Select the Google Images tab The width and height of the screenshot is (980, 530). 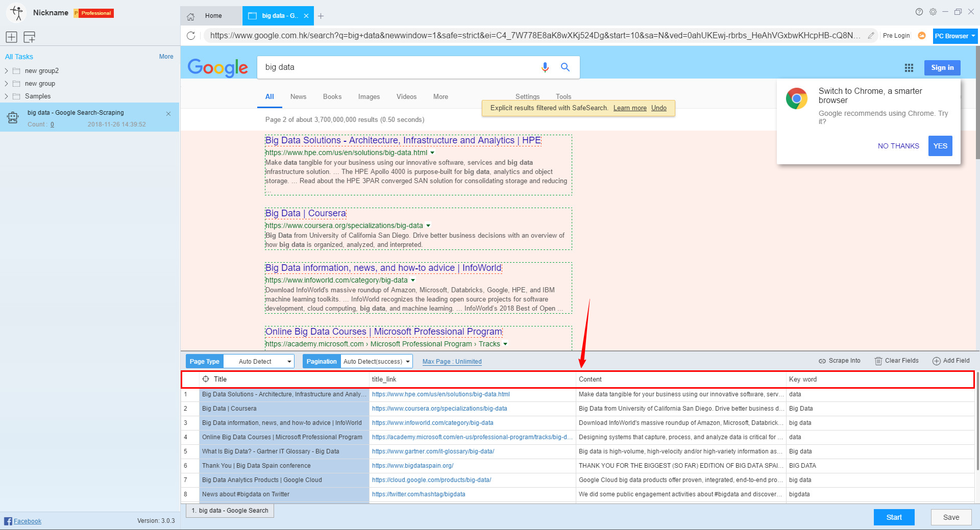(x=369, y=97)
